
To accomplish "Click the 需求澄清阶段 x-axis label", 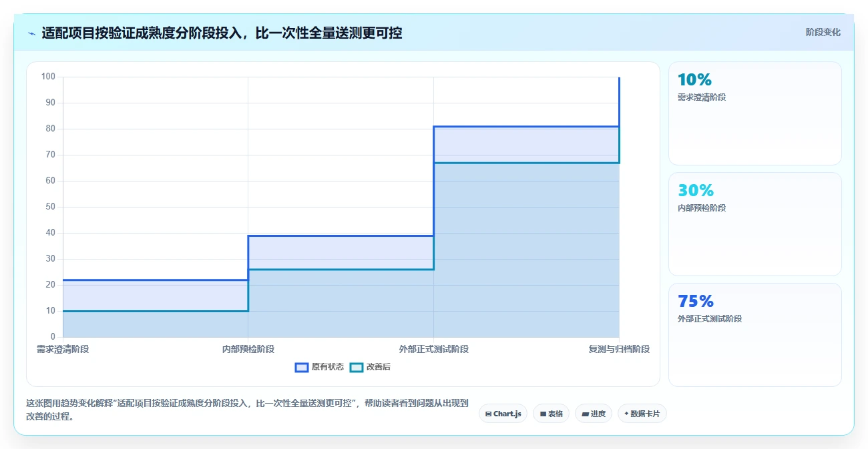I will click(63, 349).
